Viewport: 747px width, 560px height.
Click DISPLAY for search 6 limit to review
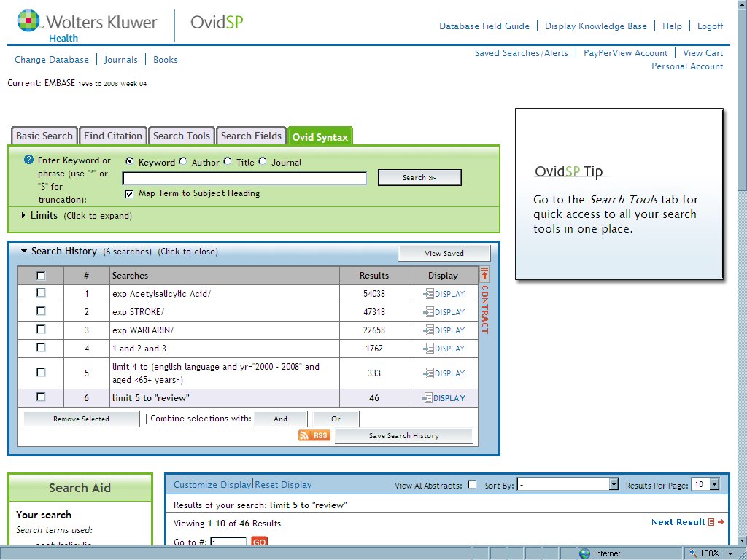(444, 397)
